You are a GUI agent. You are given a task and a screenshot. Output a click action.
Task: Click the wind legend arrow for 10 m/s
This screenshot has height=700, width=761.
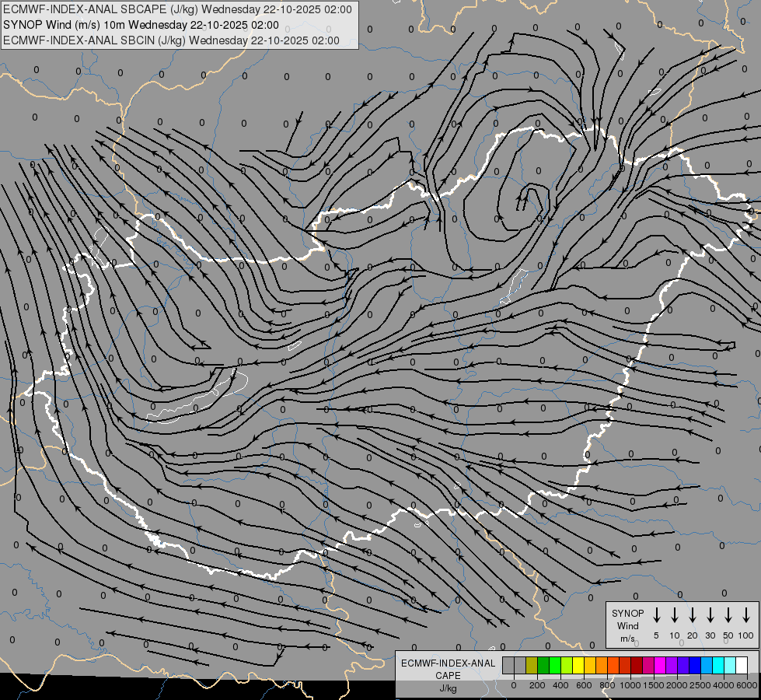675,615
